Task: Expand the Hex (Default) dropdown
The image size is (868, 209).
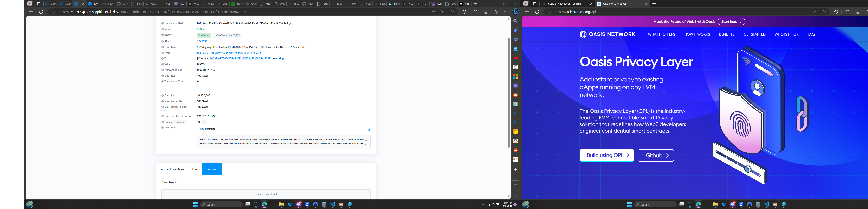Action: pos(209,129)
